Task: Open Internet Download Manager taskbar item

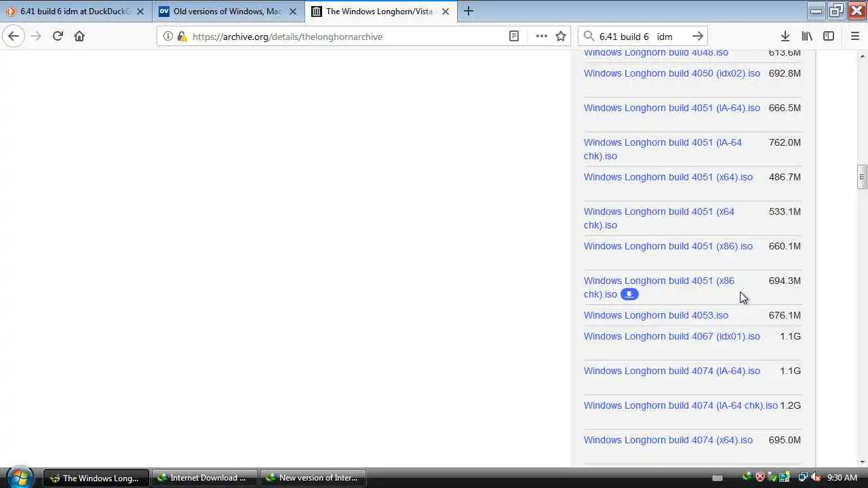Action: pyautogui.click(x=204, y=478)
